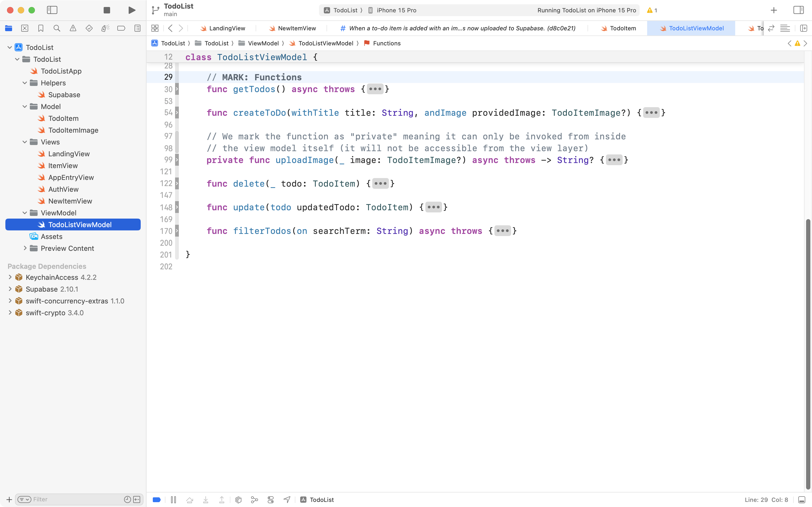812x507 pixels.
Task: Pause execution with the debug pause control
Action: (173, 500)
